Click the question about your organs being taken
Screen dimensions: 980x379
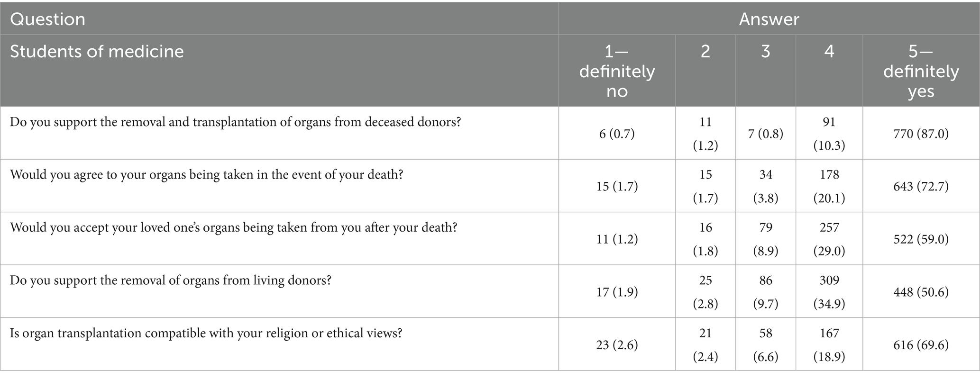click(x=206, y=175)
